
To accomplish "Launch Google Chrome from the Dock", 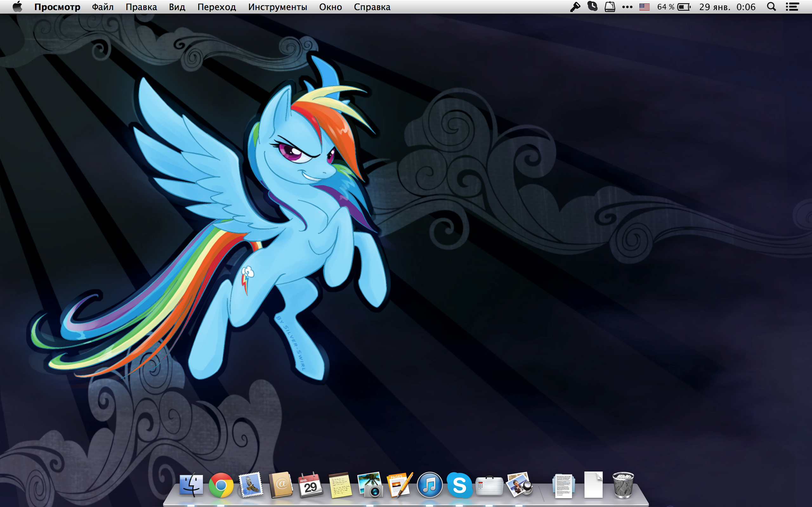I will coord(221,485).
